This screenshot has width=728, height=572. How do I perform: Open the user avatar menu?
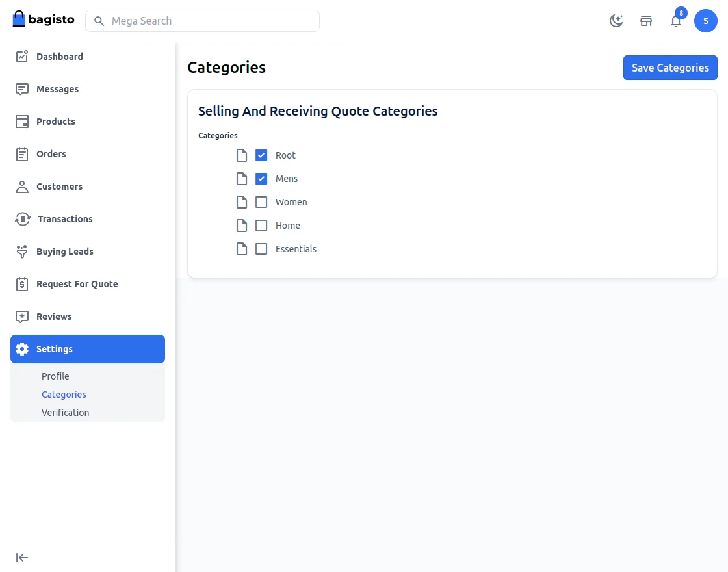[x=706, y=21]
